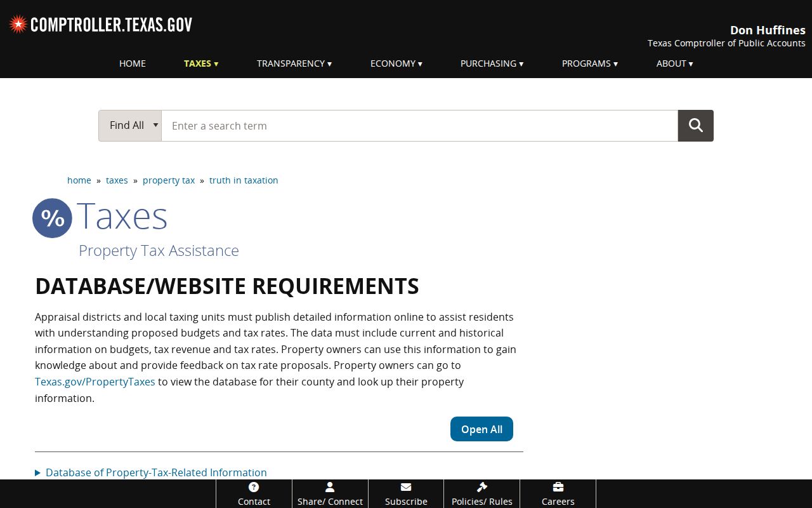
Task: Click the Subscribe envelope icon
Action: (x=406, y=487)
